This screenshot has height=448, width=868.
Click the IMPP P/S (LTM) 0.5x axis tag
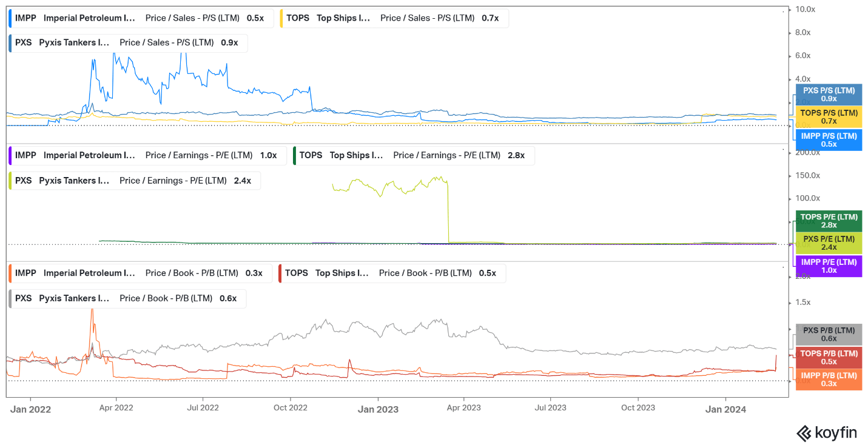829,140
